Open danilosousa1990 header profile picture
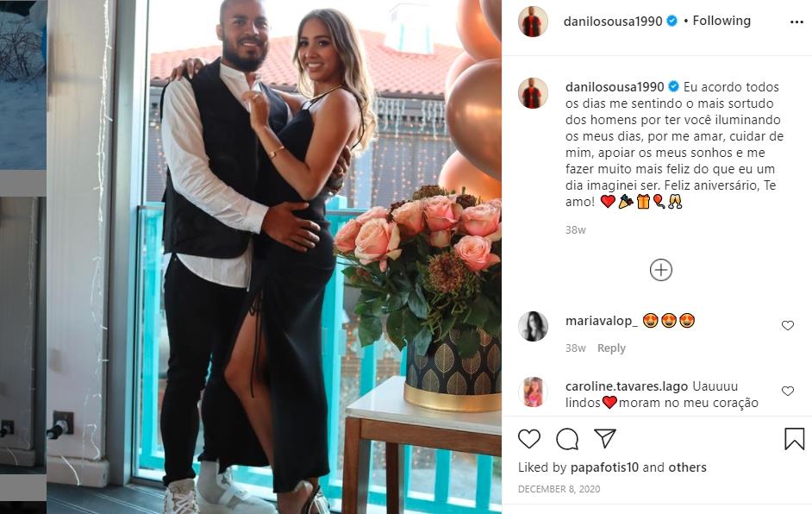 pyautogui.click(x=533, y=22)
